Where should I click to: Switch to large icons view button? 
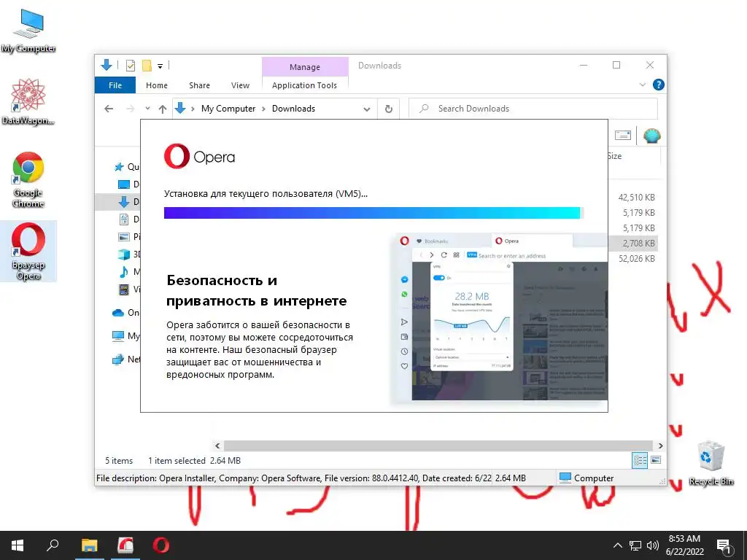pos(656,460)
